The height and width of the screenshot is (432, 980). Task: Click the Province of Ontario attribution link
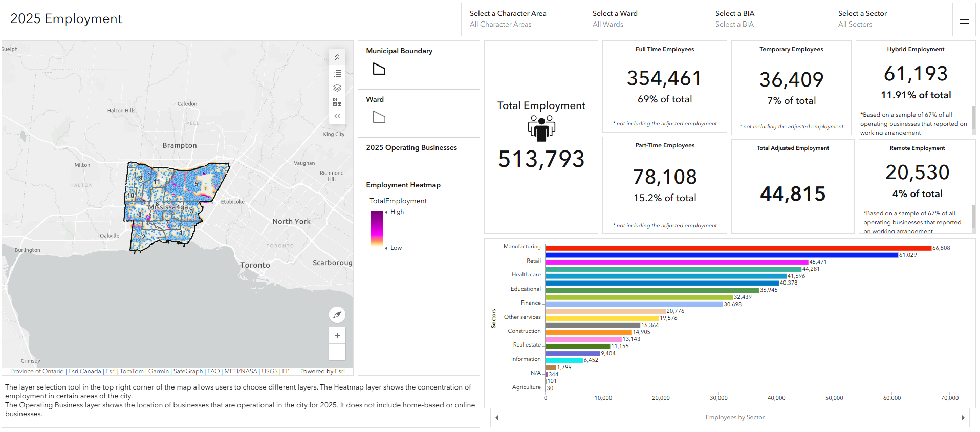[37, 371]
